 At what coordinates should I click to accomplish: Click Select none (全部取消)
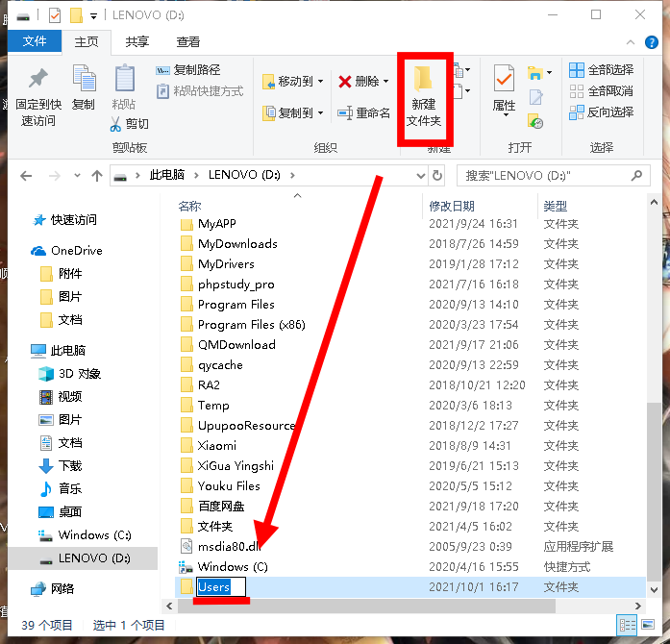click(601, 91)
